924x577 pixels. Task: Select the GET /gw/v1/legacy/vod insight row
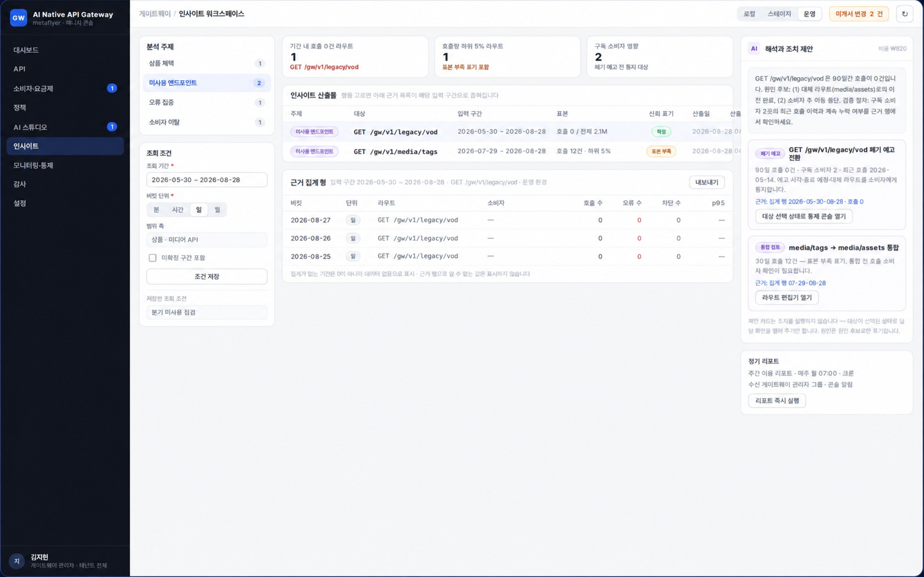tap(507, 132)
